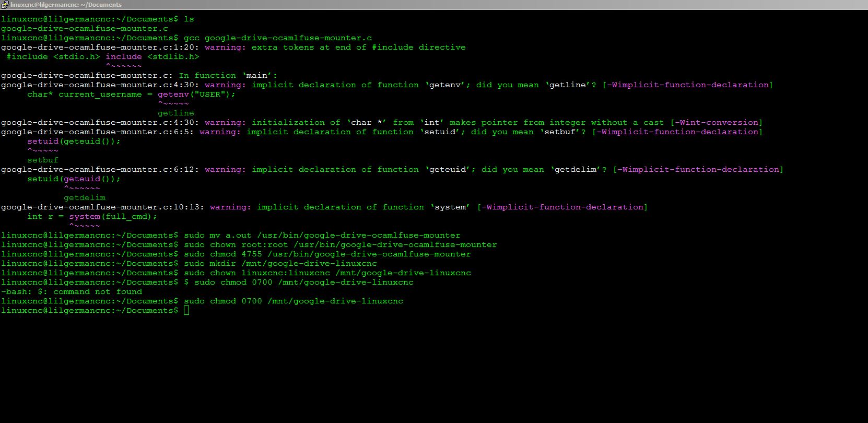
Task: Click the "implicit declaration of function 'system'" warning
Action: pos(363,207)
